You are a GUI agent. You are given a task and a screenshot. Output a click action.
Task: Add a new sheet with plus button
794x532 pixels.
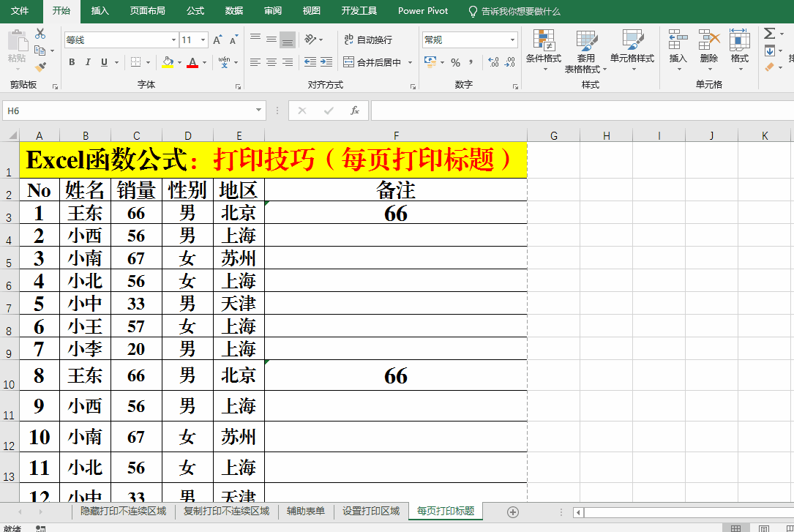click(x=513, y=512)
